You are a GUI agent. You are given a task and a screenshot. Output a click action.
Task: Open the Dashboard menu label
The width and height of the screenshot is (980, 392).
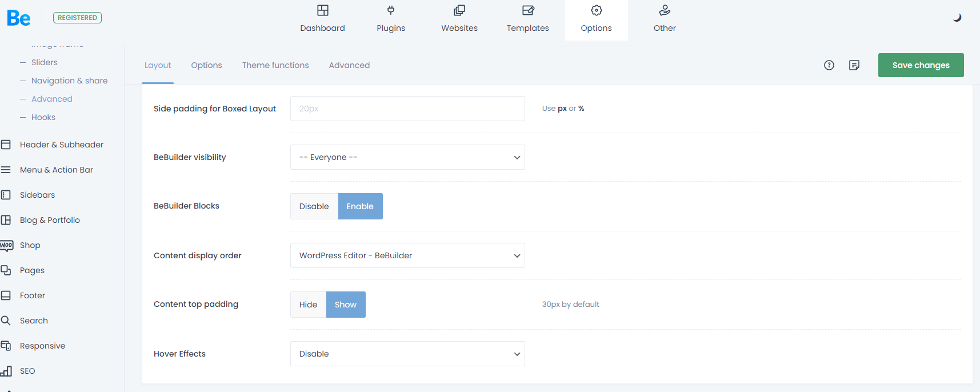[x=323, y=28]
